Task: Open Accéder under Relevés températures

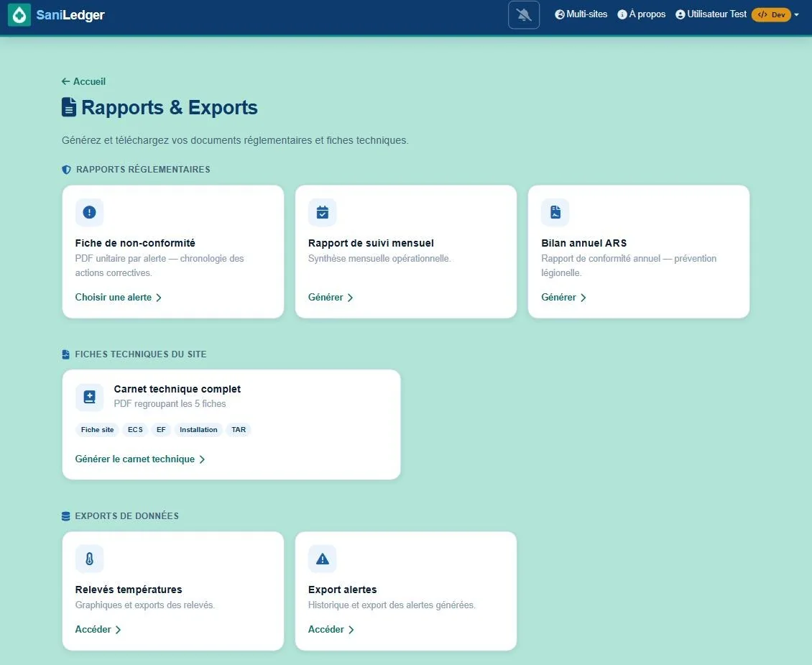Action: coord(98,629)
